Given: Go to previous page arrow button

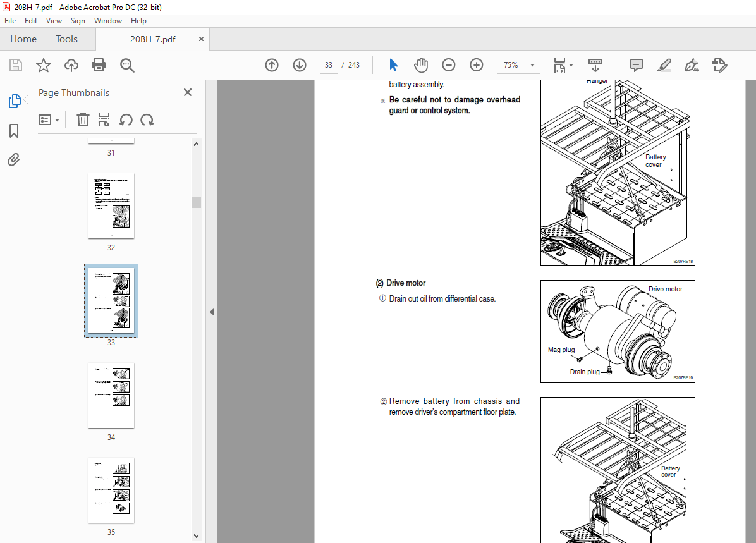Looking at the screenshot, I should pos(272,65).
